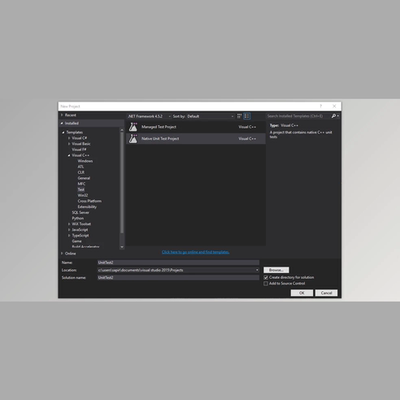400x400 pixels.
Task: Open the Location path dropdown arrow
Action: point(257,270)
